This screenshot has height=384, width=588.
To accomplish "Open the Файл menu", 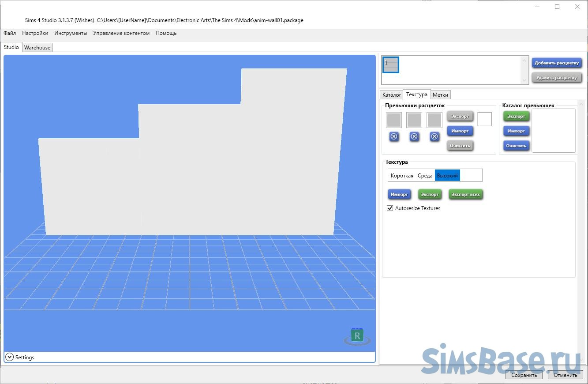I will tap(10, 33).
